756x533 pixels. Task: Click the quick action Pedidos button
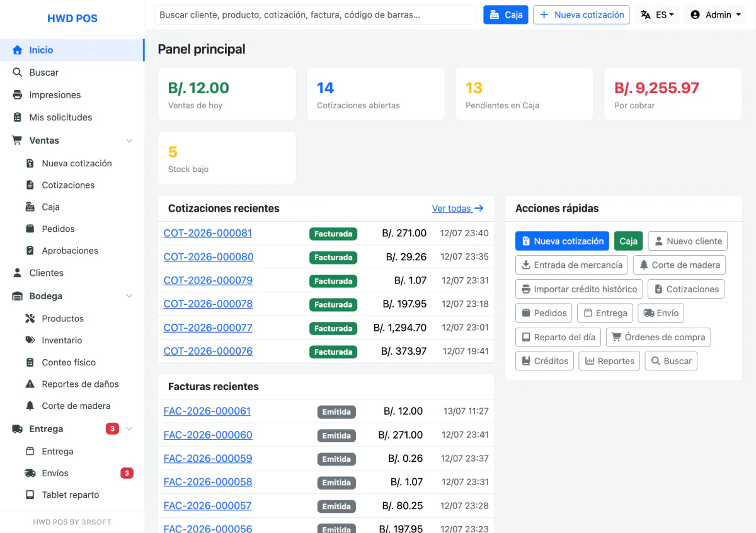(544, 313)
